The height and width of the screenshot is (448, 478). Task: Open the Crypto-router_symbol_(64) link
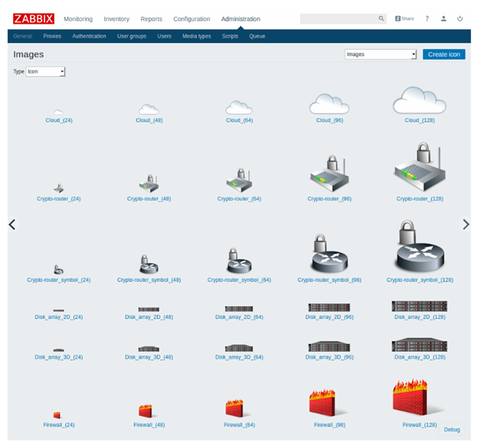239,280
